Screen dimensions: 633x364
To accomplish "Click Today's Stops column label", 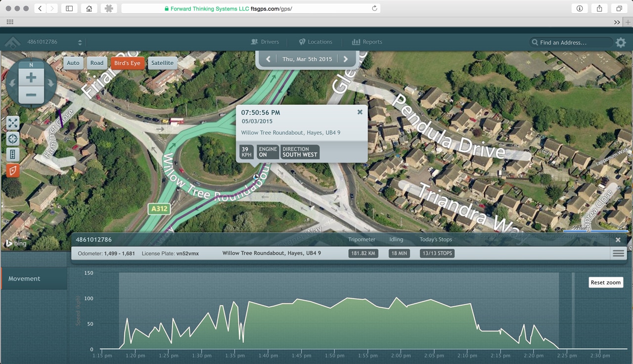I will (436, 239).
